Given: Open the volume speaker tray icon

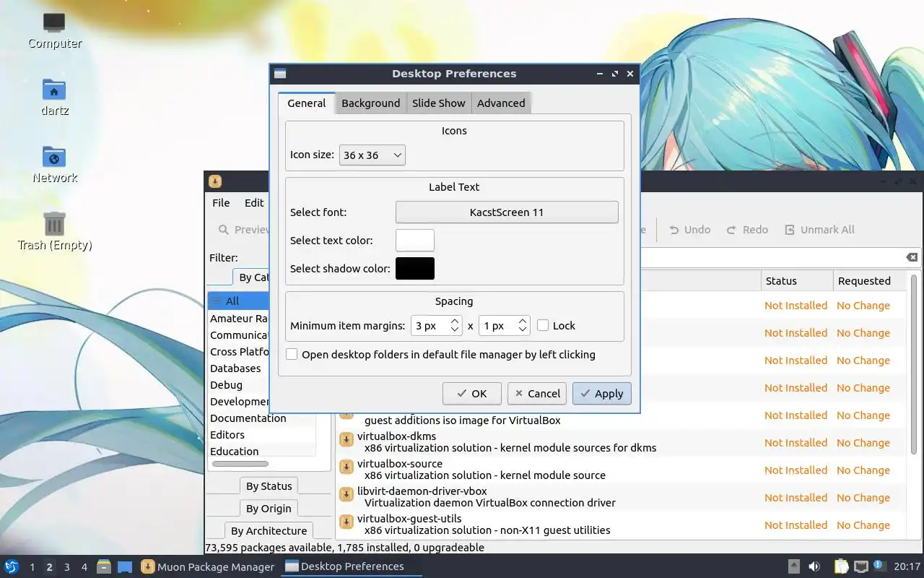Looking at the screenshot, I should (814, 566).
